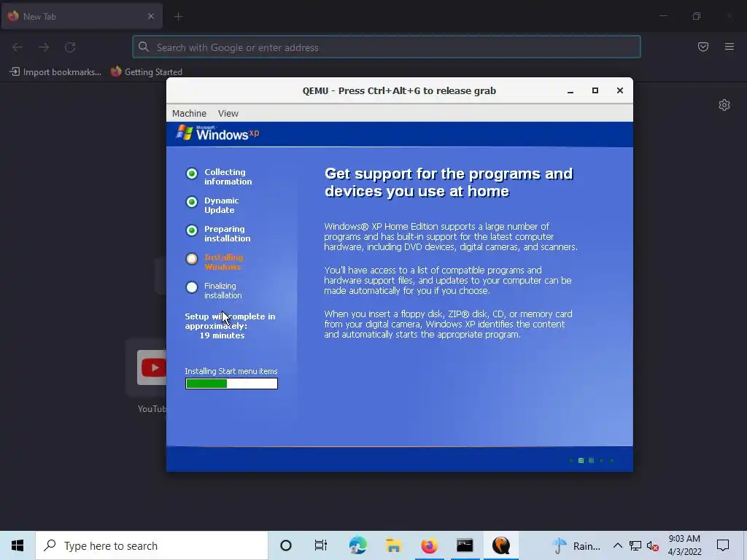747x560 pixels.
Task: Show hidden system tray icons
Action: pyautogui.click(x=617, y=545)
